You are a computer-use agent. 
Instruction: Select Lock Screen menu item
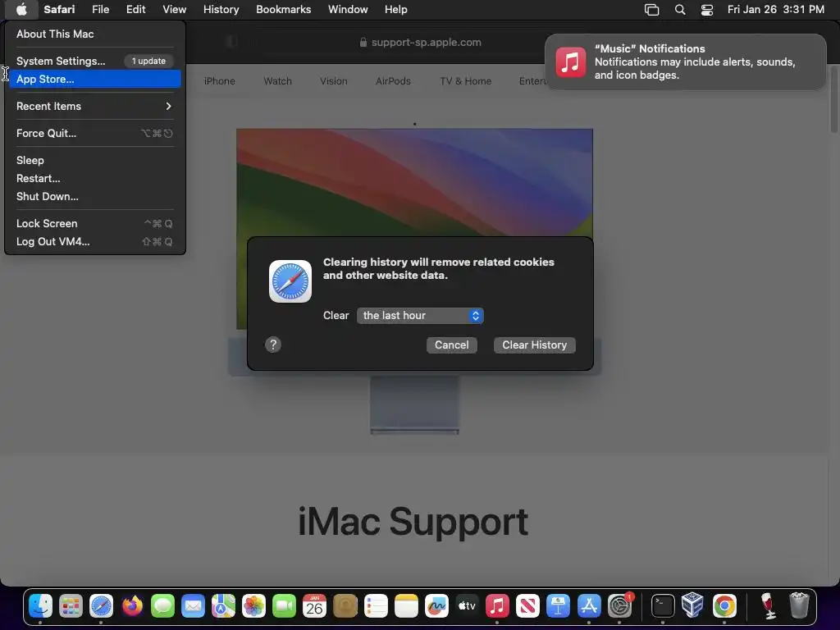tap(94, 223)
